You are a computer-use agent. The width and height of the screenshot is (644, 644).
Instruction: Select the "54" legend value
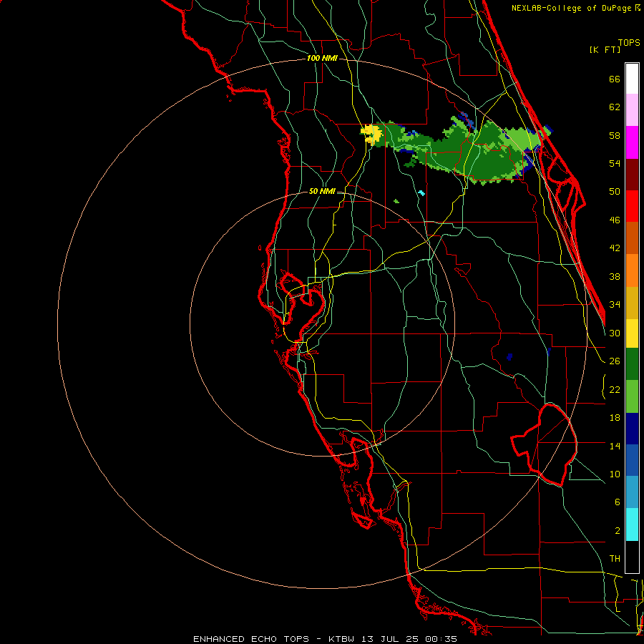(x=615, y=163)
